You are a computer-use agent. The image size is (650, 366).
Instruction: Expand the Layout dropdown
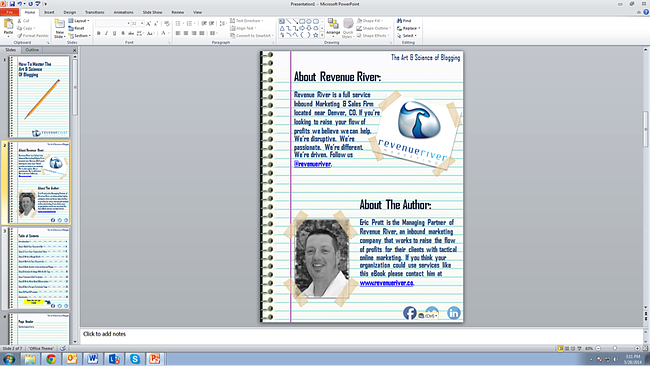click(79, 21)
